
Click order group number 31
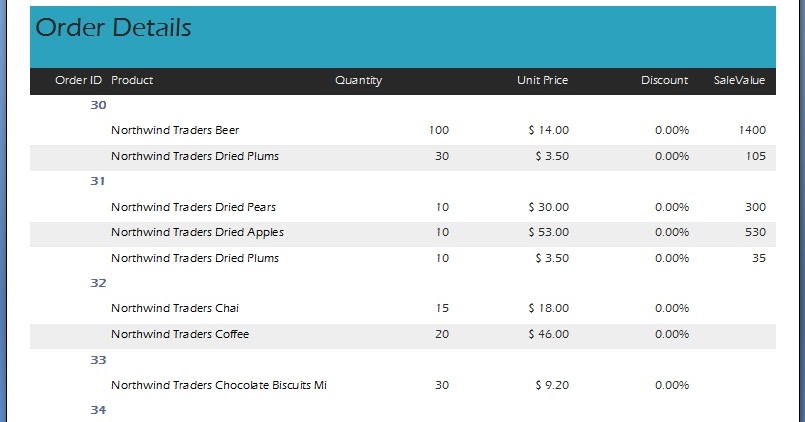pyautogui.click(x=98, y=181)
